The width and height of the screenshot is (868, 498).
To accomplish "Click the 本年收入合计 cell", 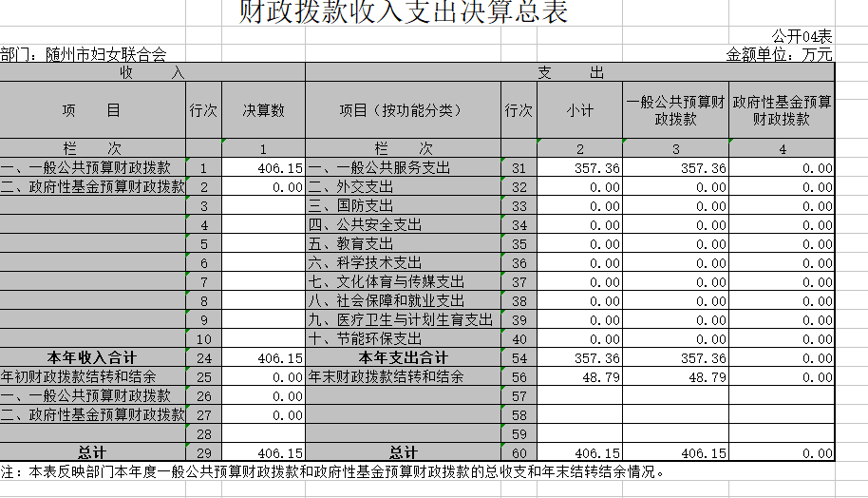I will click(93, 358).
